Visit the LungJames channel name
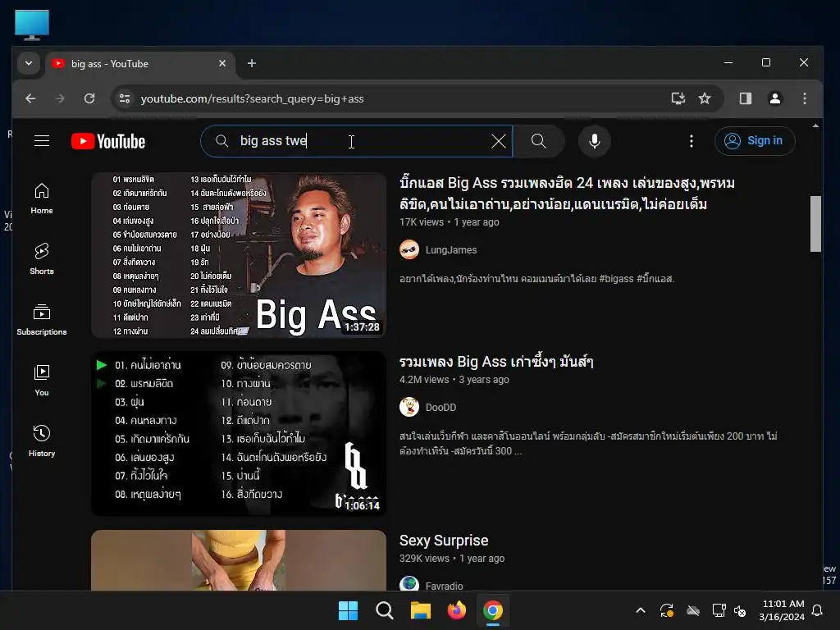 pyautogui.click(x=450, y=250)
